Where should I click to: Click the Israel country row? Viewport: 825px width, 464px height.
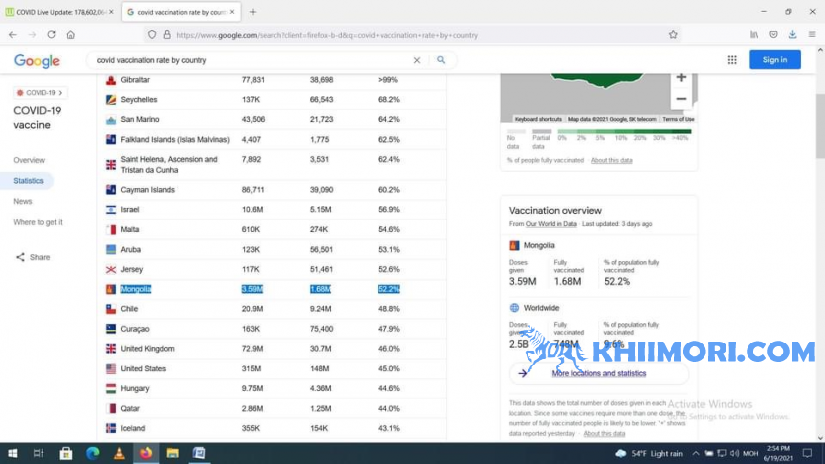coord(273,209)
